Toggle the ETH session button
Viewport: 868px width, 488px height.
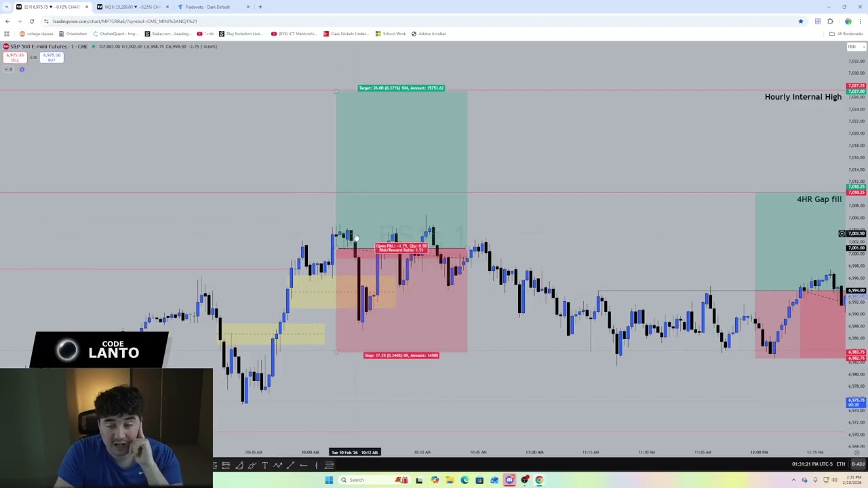click(841, 464)
